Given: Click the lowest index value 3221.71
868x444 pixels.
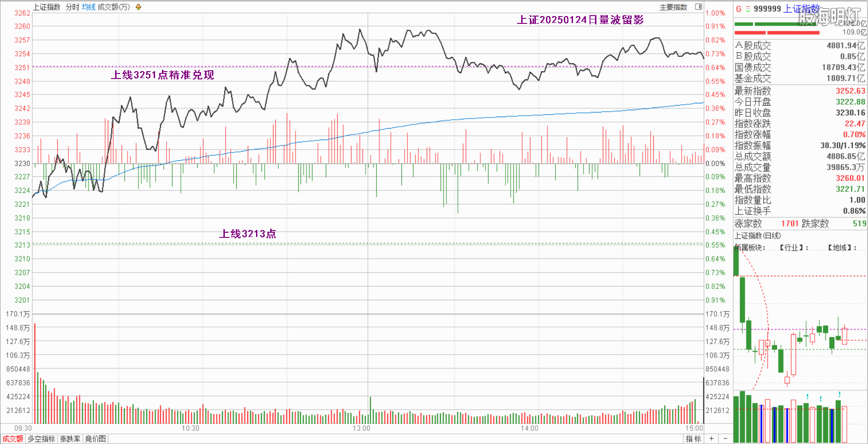Looking at the screenshot, I should [850, 189].
